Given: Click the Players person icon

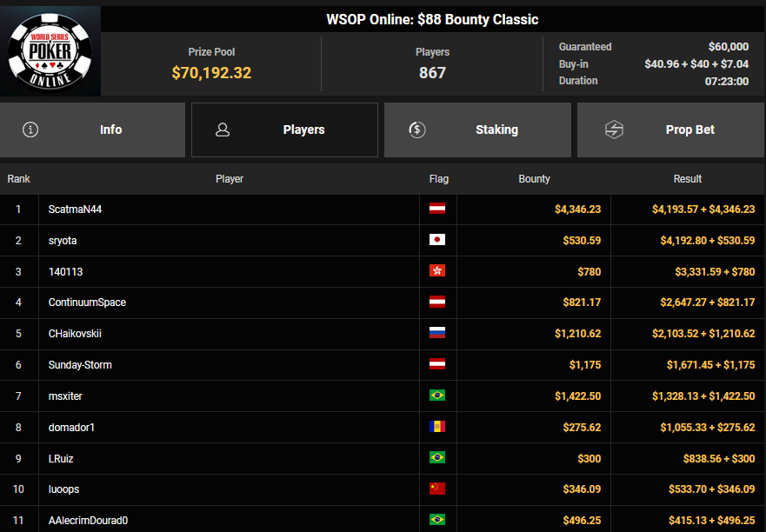Looking at the screenshot, I should tap(223, 130).
